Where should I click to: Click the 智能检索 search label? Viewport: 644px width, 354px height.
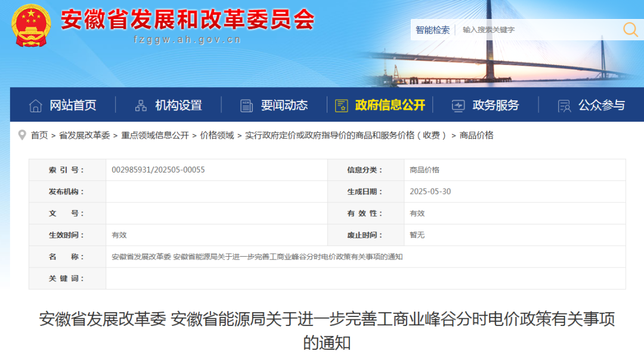[432, 30]
